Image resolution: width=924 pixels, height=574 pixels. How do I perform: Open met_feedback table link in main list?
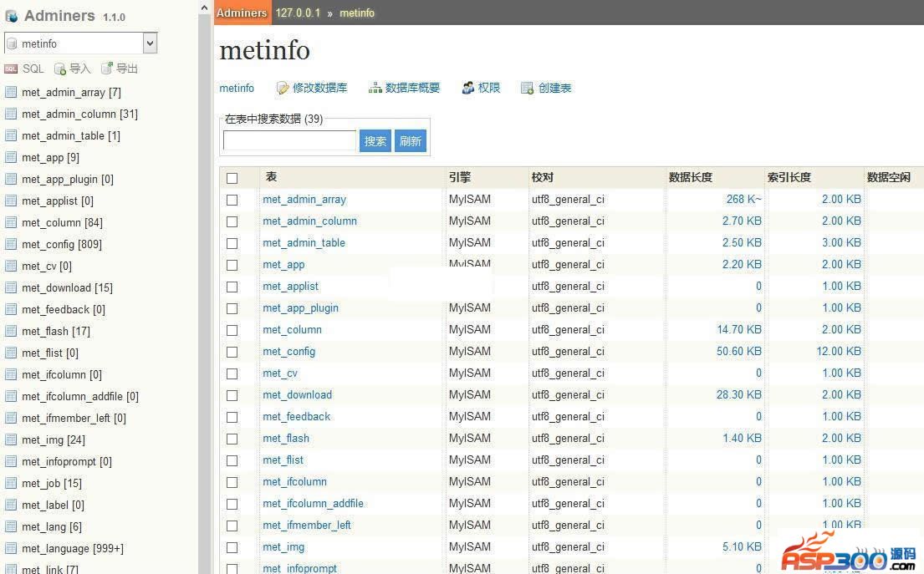point(296,417)
